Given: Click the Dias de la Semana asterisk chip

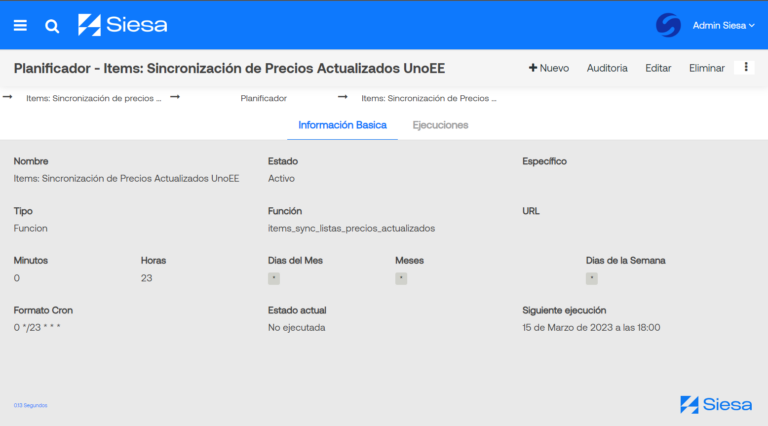Looking at the screenshot, I should click(592, 279).
